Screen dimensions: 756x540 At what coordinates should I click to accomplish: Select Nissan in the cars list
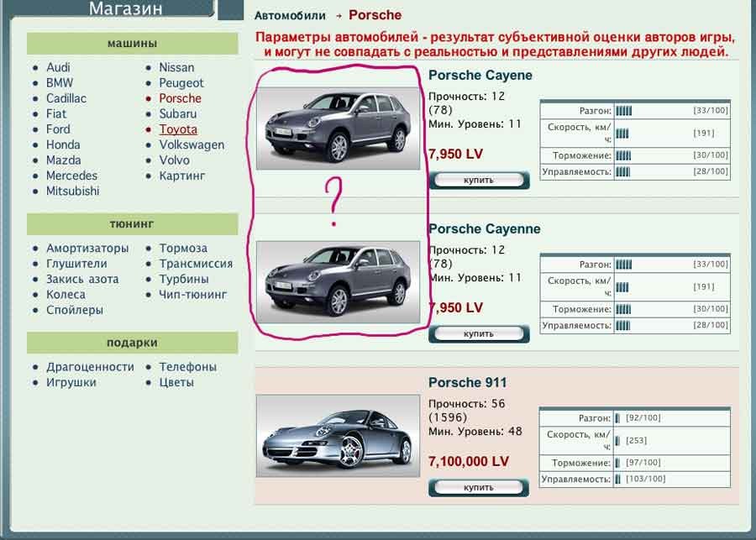tap(176, 67)
